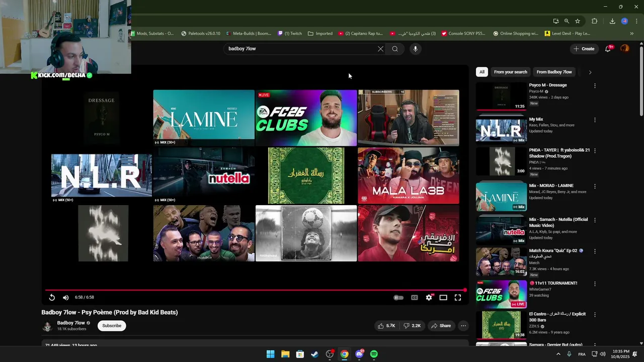The image size is (644, 362).
Task: Open options for My Mix
Action: 595,120
